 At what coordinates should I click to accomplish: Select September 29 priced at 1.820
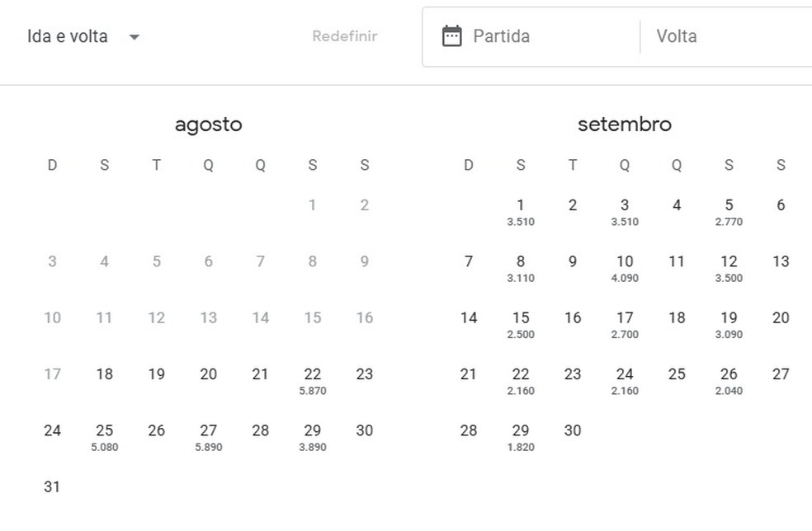point(521,435)
